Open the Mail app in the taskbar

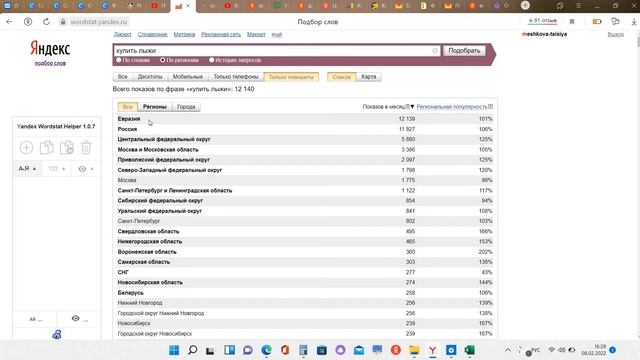pos(359,350)
